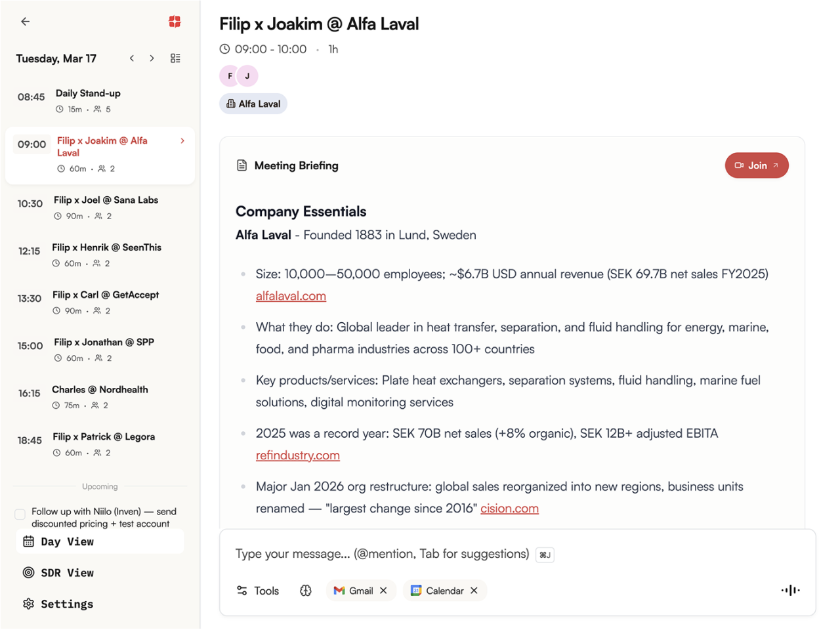The height and width of the screenshot is (630, 840).
Task: Click the J attendee avatar
Action: 247,76
